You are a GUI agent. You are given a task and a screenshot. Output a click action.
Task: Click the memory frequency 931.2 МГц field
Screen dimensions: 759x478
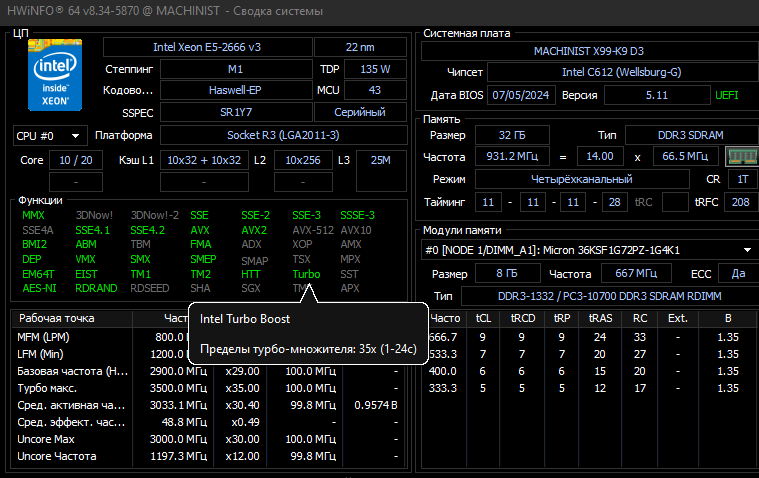512,156
